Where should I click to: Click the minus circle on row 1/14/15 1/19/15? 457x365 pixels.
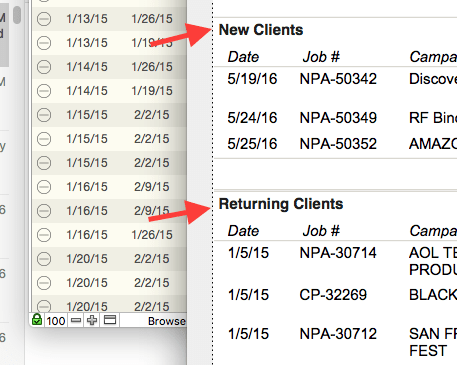pyautogui.click(x=44, y=91)
